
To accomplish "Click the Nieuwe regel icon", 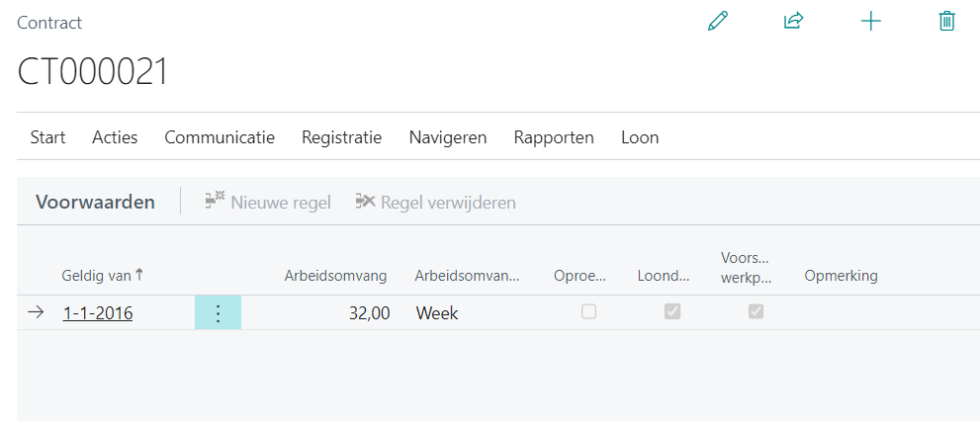I will [215, 202].
